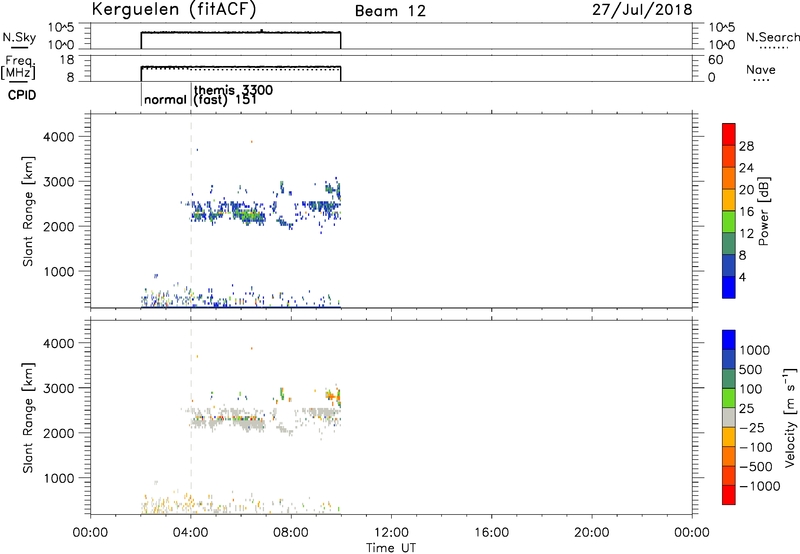Click the 'Kerguelen (fitACF)' plot title
The width and height of the screenshot is (800, 554).
(173, 10)
